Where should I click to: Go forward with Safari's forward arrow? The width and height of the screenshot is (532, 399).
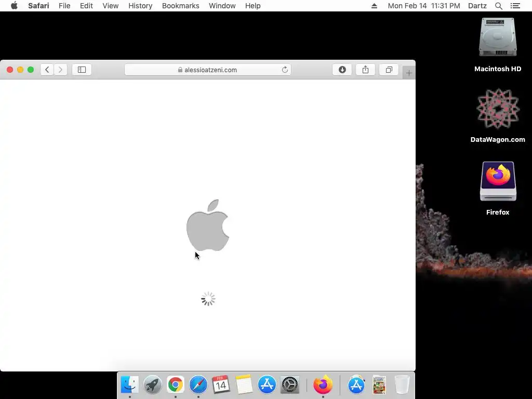pyautogui.click(x=60, y=70)
